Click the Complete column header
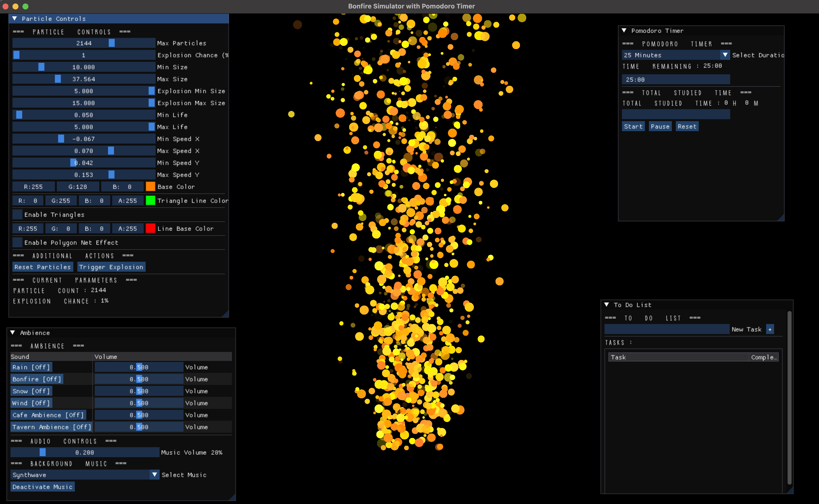Screen dimensions: 819x504 (764, 357)
